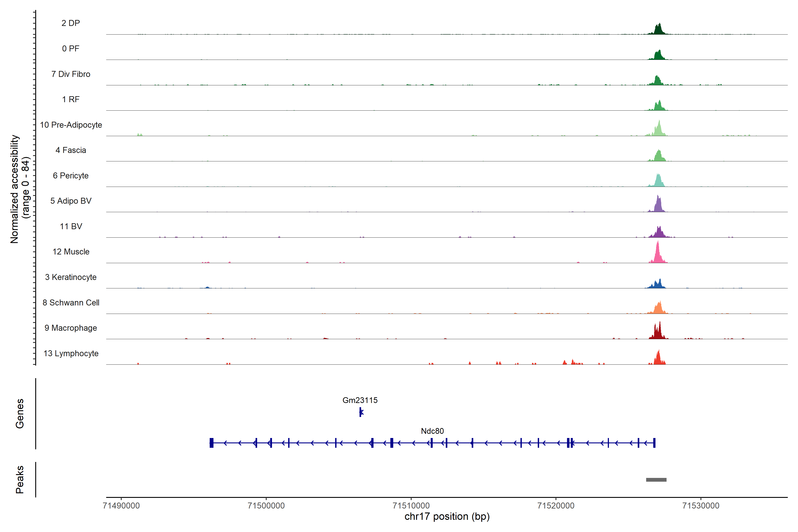Click the 12 Muscle pink accessibility peak
This screenshot has height=532, width=798.
(x=657, y=255)
